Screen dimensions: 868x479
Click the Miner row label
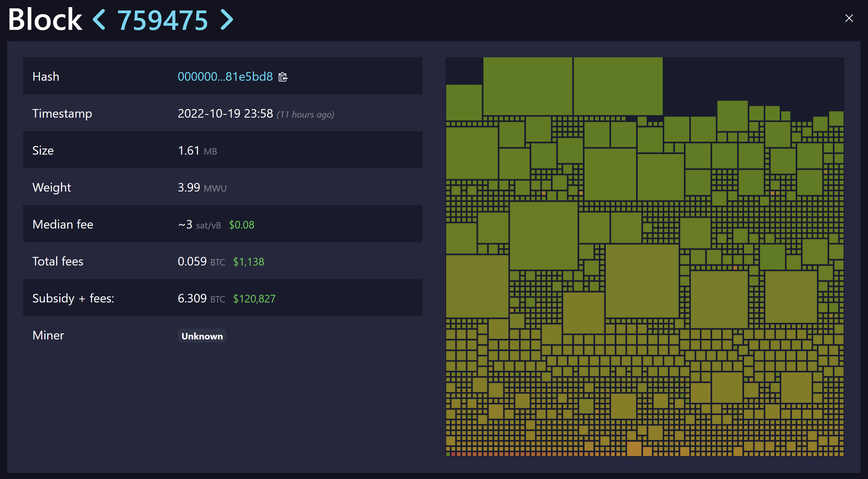coord(48,335)
